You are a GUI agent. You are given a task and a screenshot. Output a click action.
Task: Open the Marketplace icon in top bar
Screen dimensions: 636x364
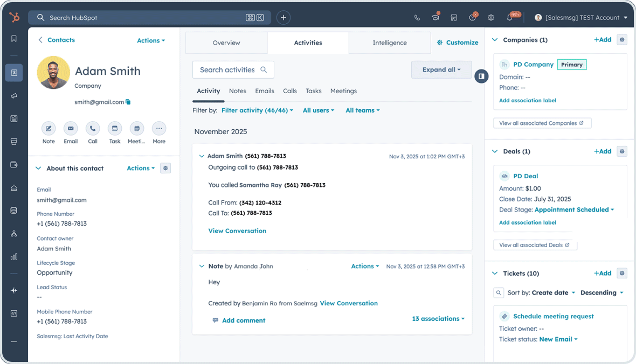click(454, 17)
